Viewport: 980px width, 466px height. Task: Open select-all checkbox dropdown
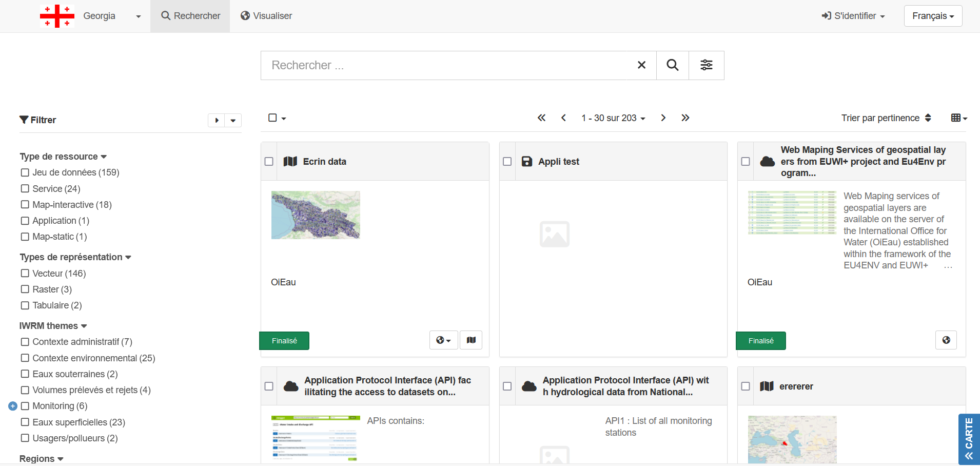[277, 118]
